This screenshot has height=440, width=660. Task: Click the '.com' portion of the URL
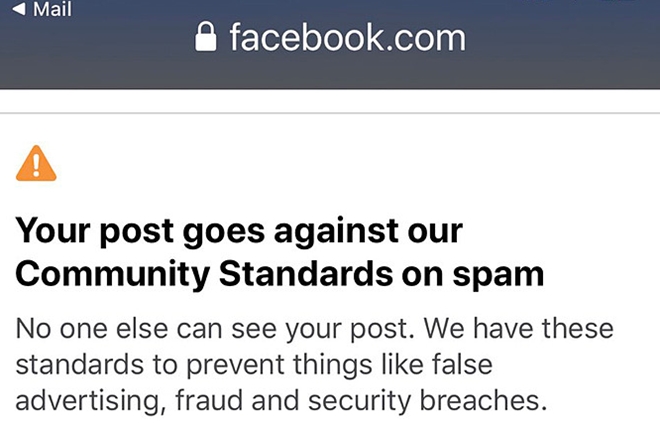(424, 40)
